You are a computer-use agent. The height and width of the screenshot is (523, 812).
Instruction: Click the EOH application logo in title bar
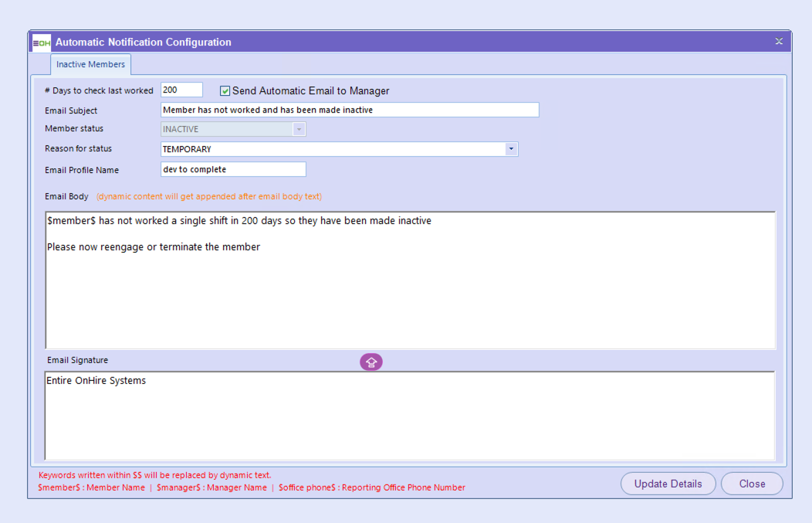pos(42,42)
